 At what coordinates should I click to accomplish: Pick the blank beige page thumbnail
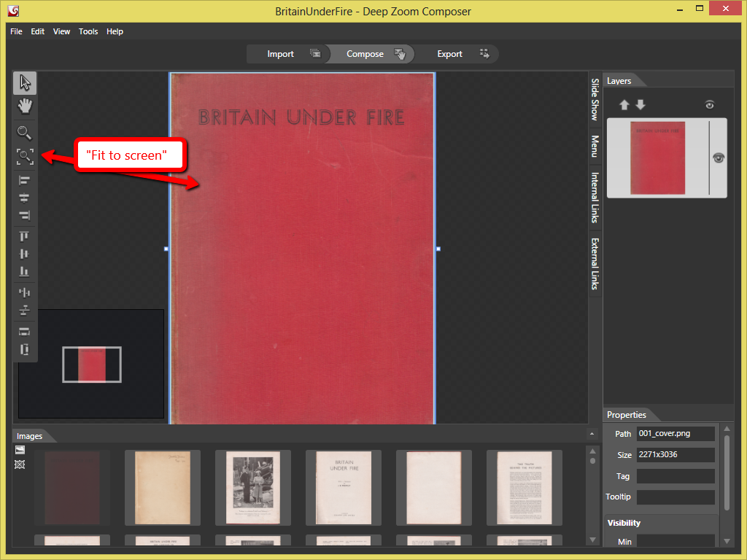(163, 488)
